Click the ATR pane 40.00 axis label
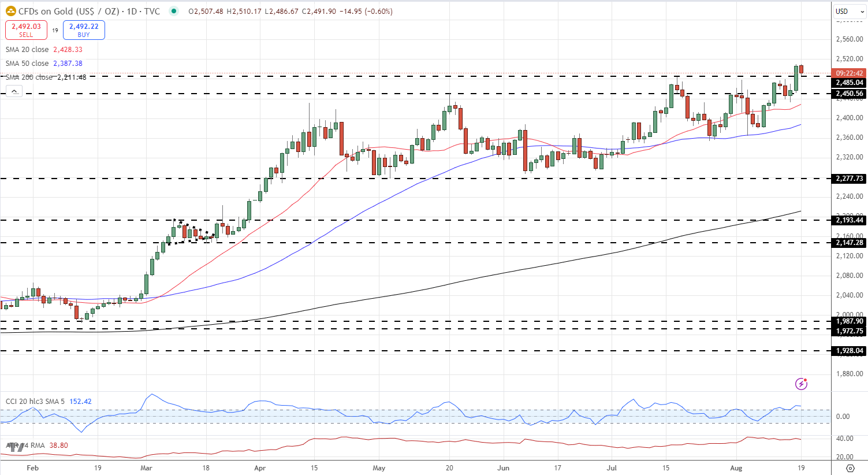Viewport: 868px width, 475px height. 844,439
